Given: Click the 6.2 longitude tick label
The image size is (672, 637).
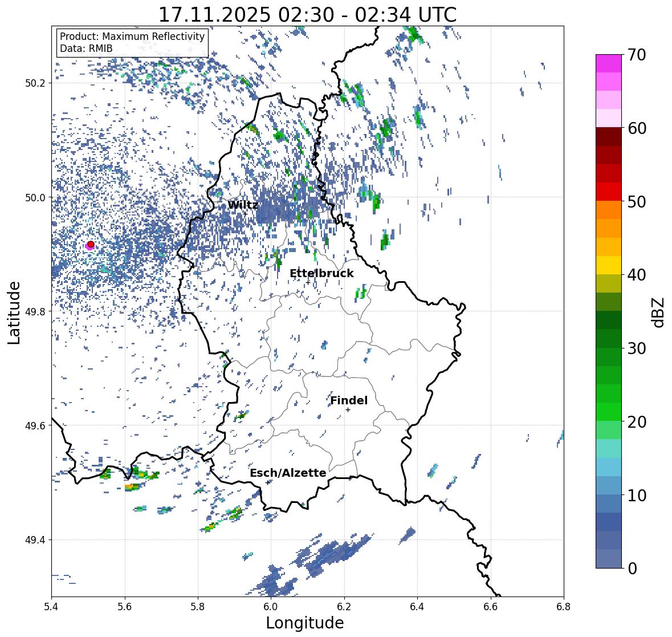Looking at the screenshot, I should (344, 607).
